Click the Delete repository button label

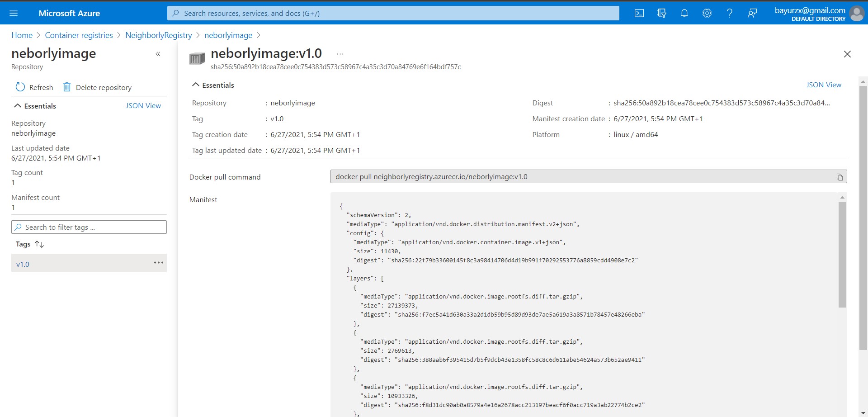[x=104, y=87]
